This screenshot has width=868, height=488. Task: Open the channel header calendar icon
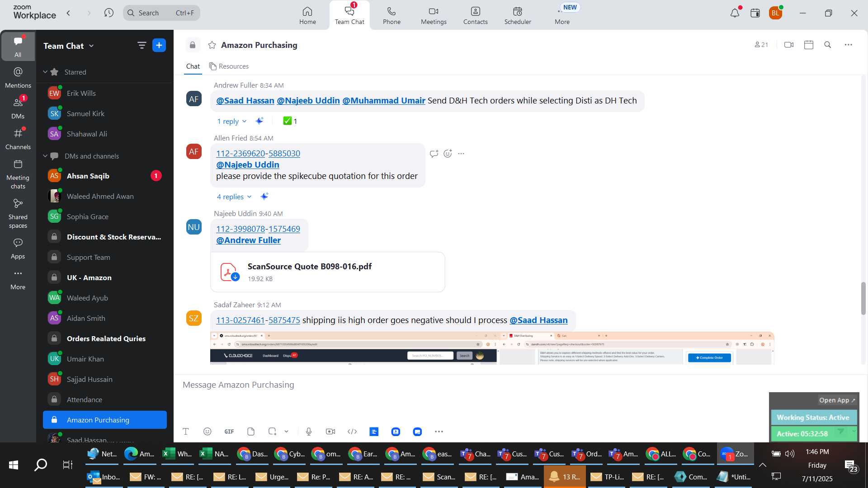coord(809,45)
